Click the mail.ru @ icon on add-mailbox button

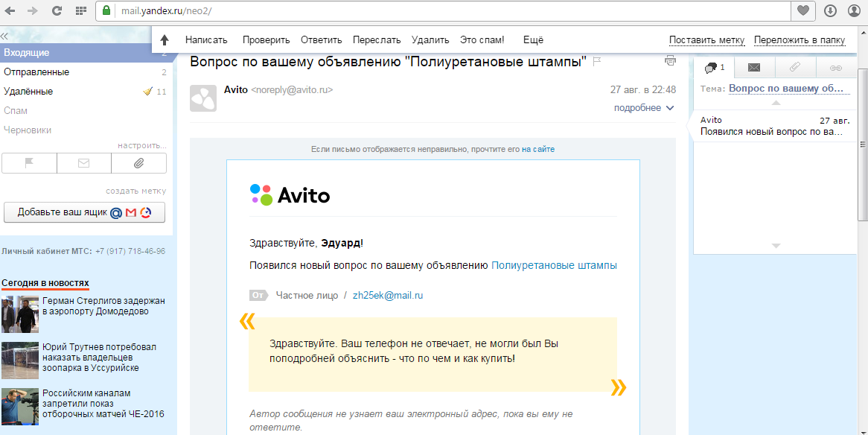(115, 213)
